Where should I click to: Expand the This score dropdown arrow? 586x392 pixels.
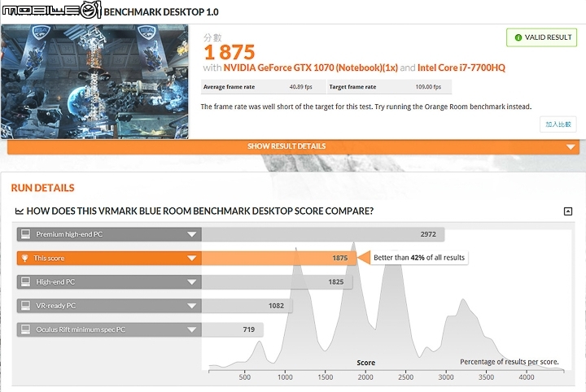pos(192,259)
